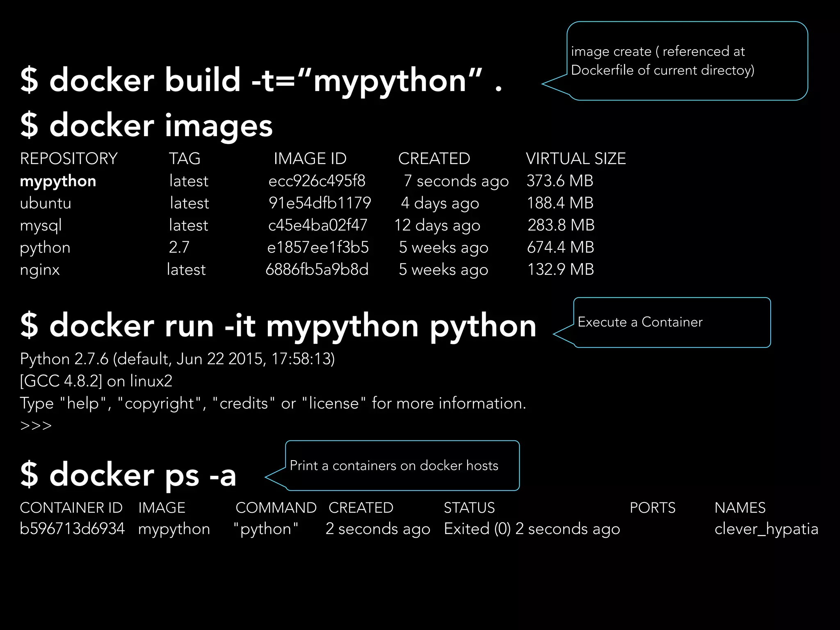Viewport: 840px width, 630px height.
Task: Click the IMAGE ID column header
Action: tap(310, 159)
